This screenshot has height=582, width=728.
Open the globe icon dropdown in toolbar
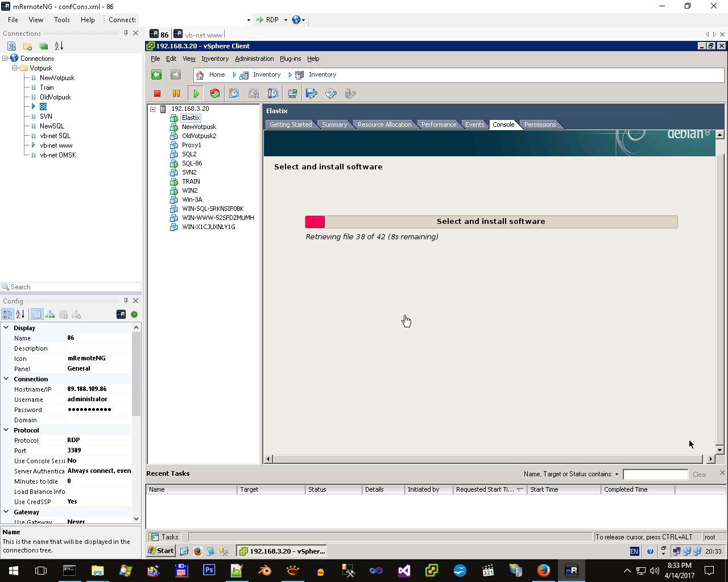(304, 20)
